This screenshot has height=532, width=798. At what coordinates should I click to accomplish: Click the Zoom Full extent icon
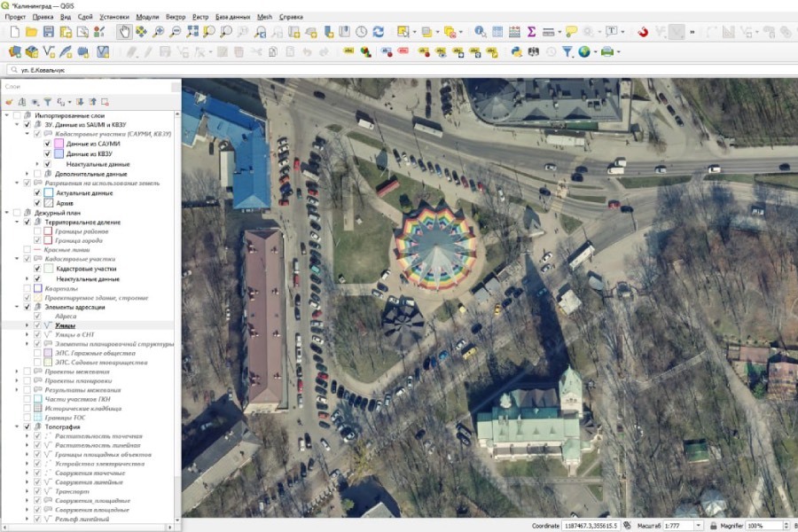pos(192,32)
